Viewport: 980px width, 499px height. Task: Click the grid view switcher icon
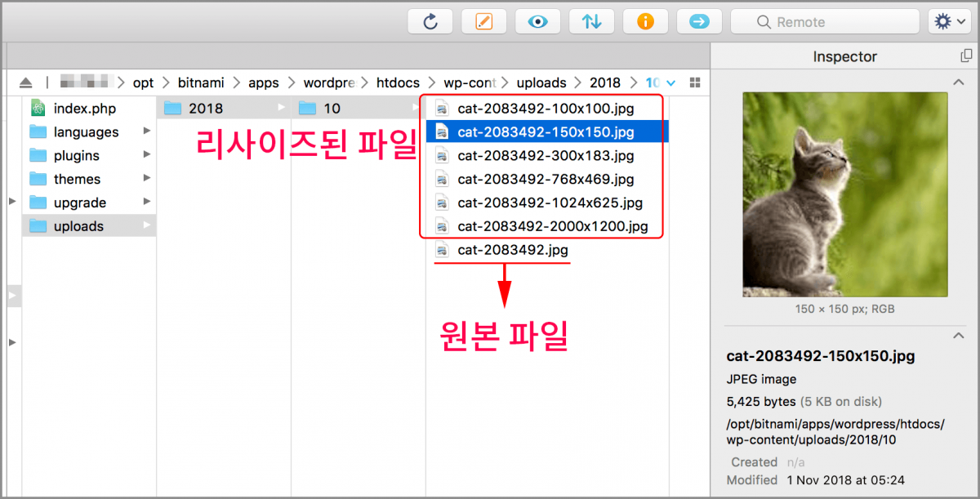695,82
